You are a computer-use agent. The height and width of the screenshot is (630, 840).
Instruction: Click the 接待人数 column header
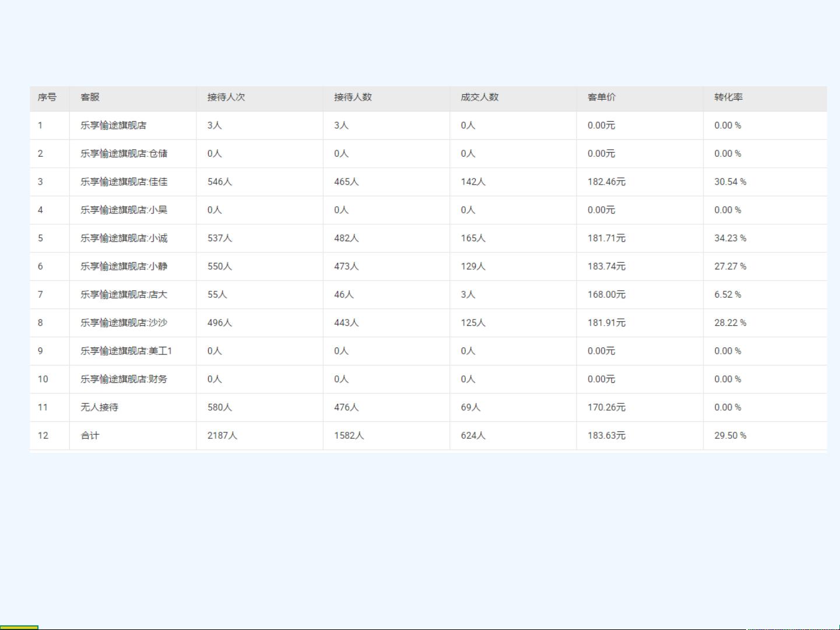(353, 97)
